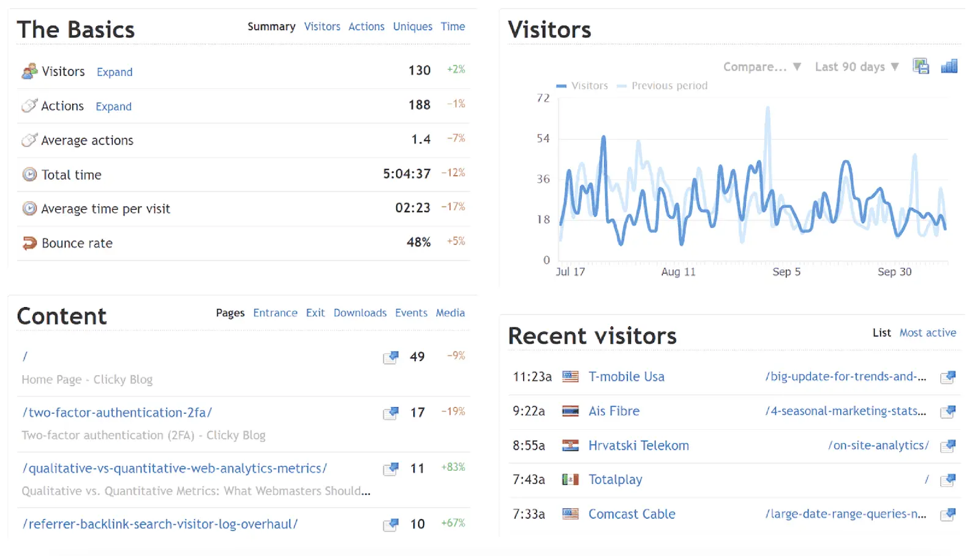
Task: Expand the Visitors row in The Basics
Action: pos(115,72)
